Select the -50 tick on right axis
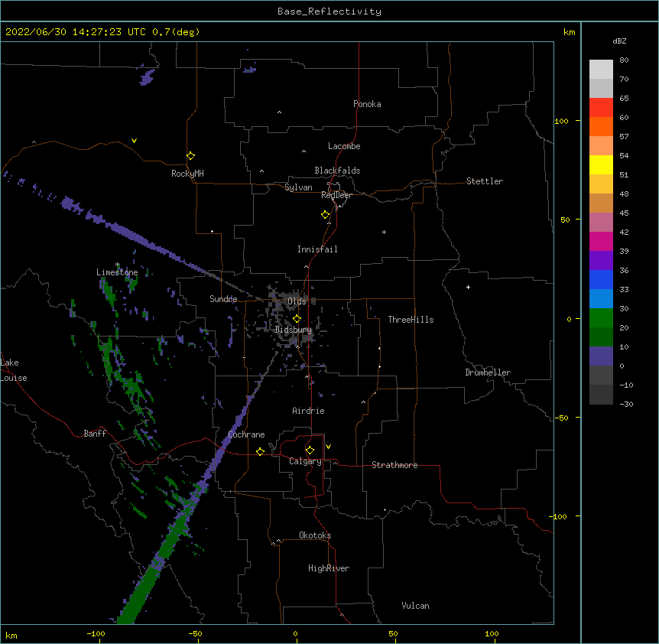This screenshot has width=659, height=644. click(x=561, y=418)
